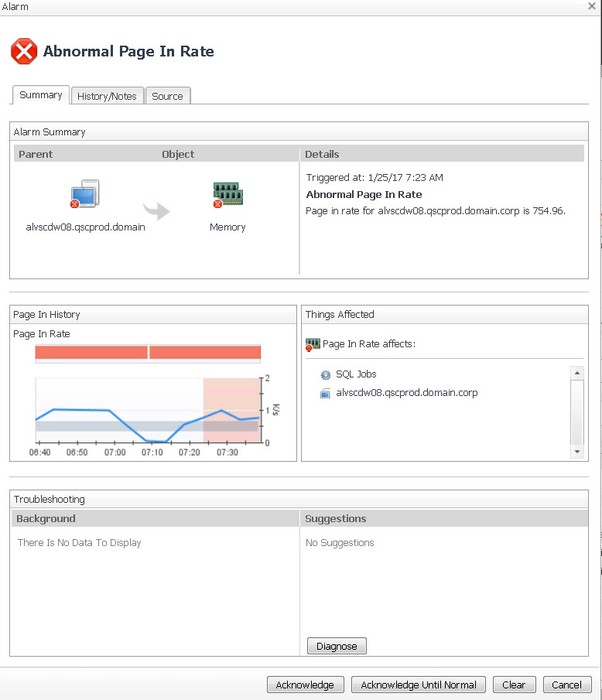Open the Source tab
Image resolution: width=602 pixels, height=700 pixels.
[167, 96]
